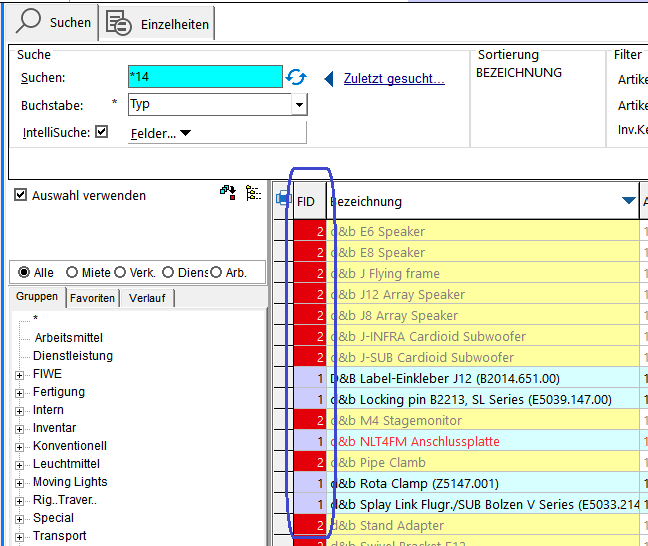Screen dimensions: 648x546
Task: Click the lavender FID cell of d&b Rota Clamp
Action: click(310, 484)
